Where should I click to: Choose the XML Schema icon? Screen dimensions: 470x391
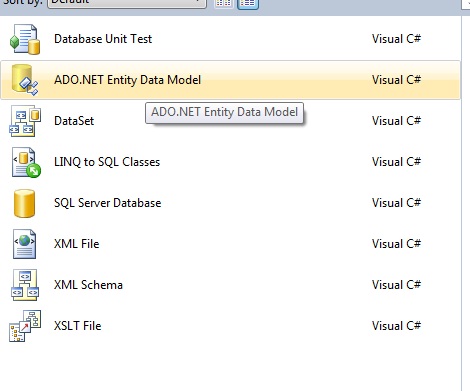[25, 285]
